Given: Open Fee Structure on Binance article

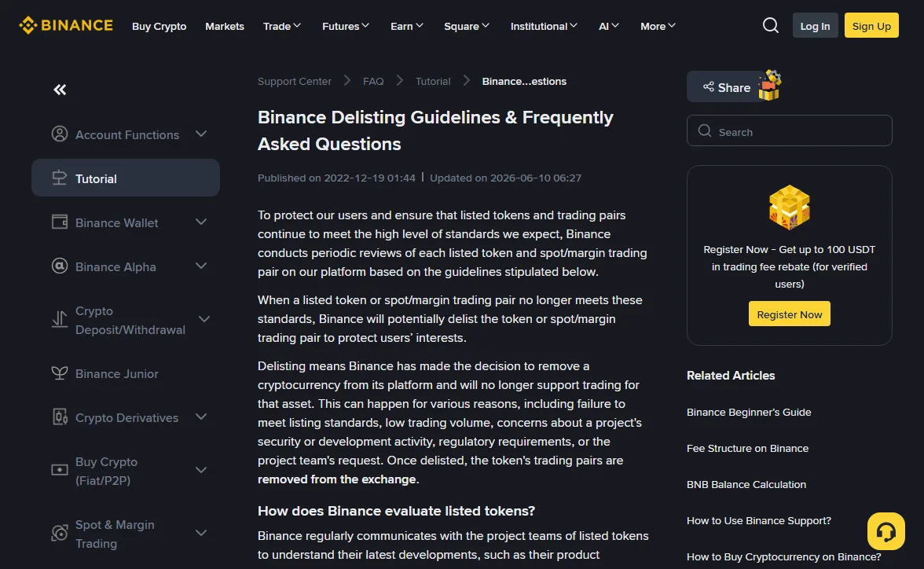Looking at the screenshot, I should 747,448.
